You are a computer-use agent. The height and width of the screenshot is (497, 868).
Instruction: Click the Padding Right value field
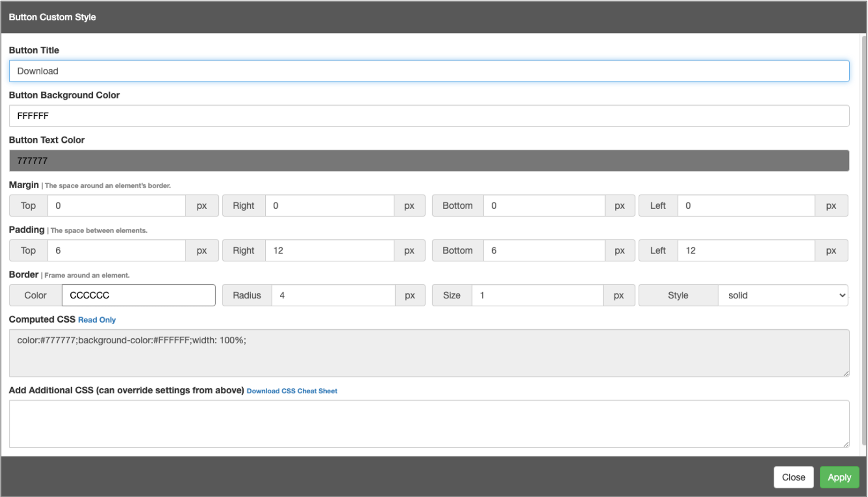(329, 250)
